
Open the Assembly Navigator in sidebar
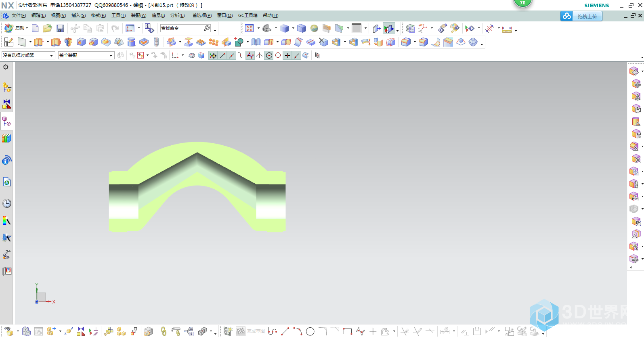click(6, 87)
